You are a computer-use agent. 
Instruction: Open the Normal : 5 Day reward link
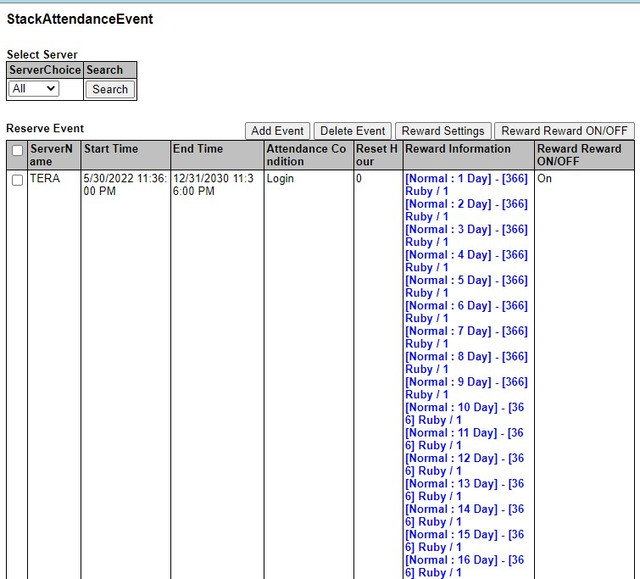click(x=466, y=286)
